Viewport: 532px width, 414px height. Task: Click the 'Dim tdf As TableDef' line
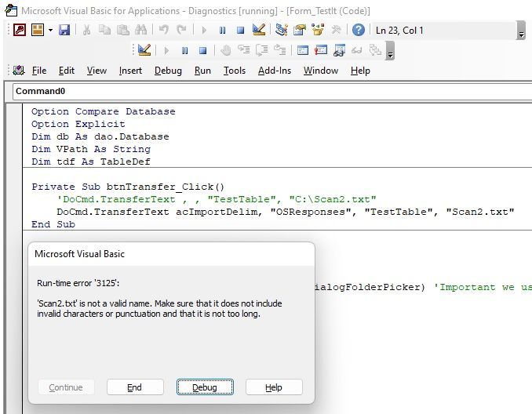(x=91, y=162)
